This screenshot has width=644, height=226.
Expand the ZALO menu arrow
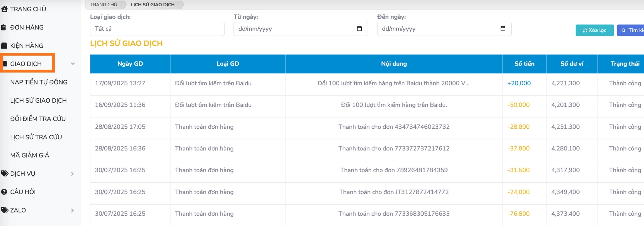(72, 211)
